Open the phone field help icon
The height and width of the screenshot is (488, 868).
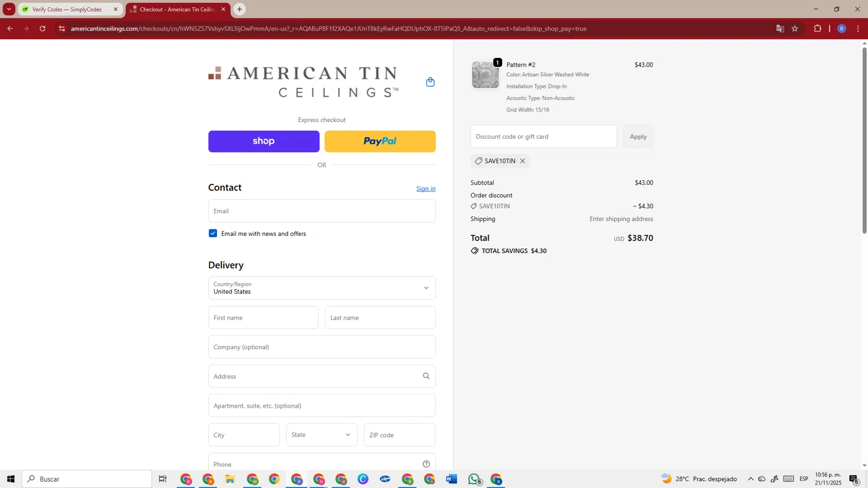[426, 464]
